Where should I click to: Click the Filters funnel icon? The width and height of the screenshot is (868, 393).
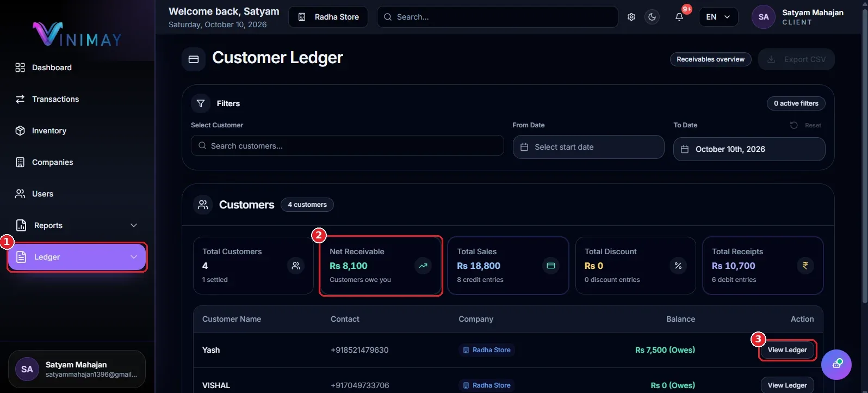tap(201, 103)
